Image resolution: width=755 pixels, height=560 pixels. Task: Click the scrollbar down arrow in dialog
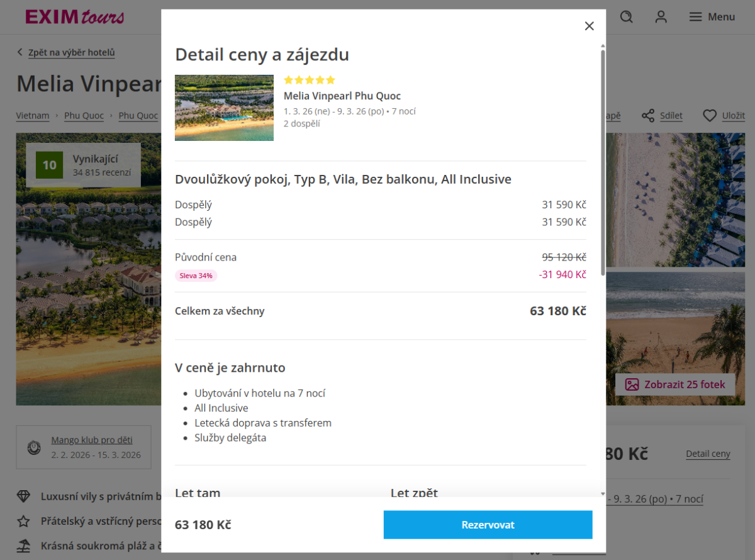point(603,494)
